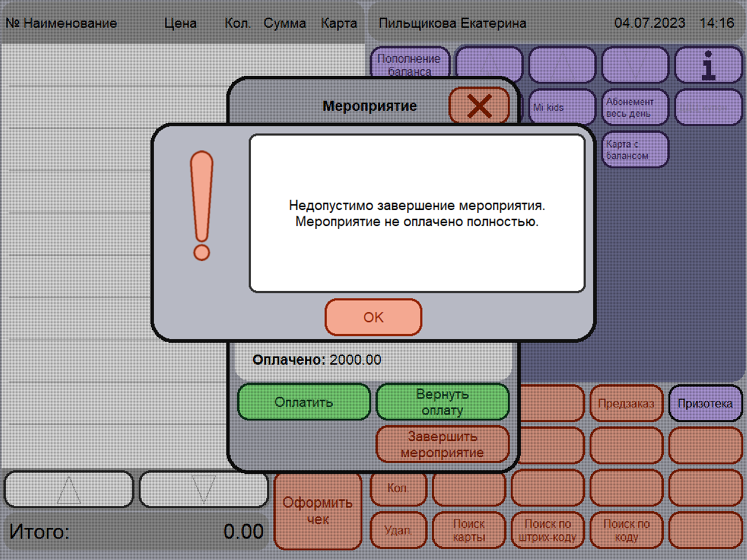Tap the Кол quantity button
Image resolution: width=747 pixels, height=560 pixels.
click(x=398, y=488)
